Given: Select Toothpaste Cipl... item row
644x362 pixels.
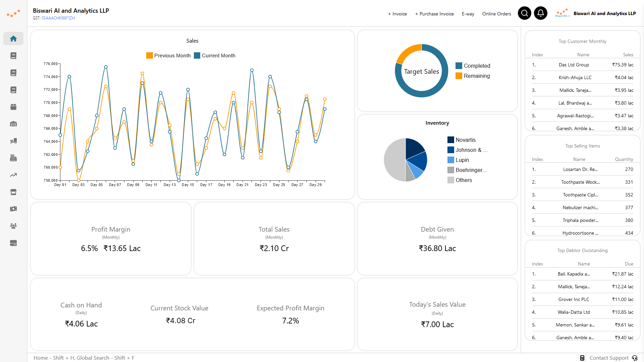Looking at the screenshot, I should point(583,195).
